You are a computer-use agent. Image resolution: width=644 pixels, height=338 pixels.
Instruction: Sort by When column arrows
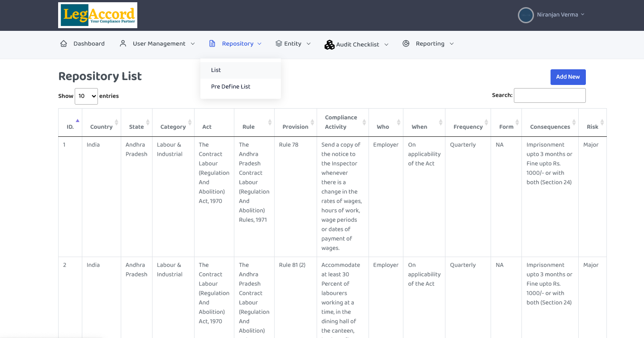point(441,122)
